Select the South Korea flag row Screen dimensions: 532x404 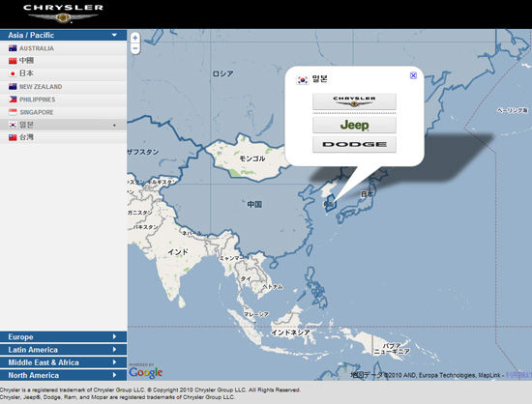pyautogui.click(x=64, y=125)
